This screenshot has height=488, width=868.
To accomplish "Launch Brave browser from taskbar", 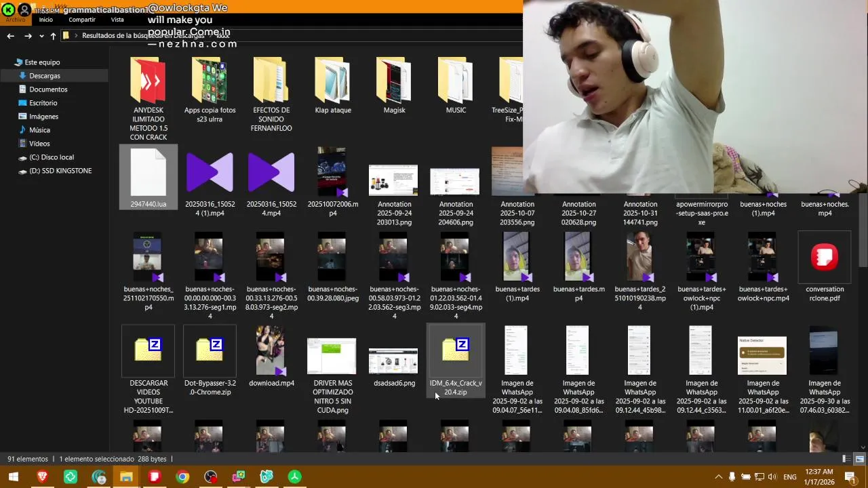I will point(42,477).
